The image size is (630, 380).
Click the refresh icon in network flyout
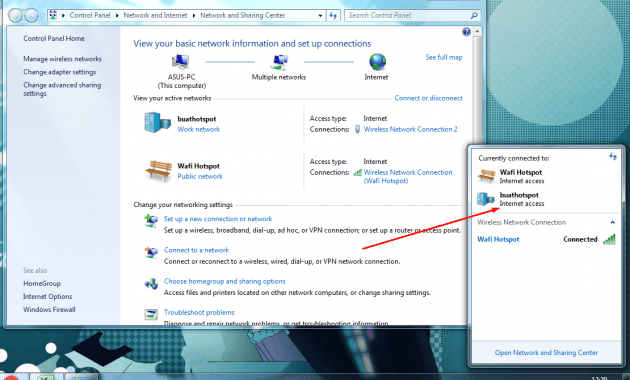[x=613, y=156]
